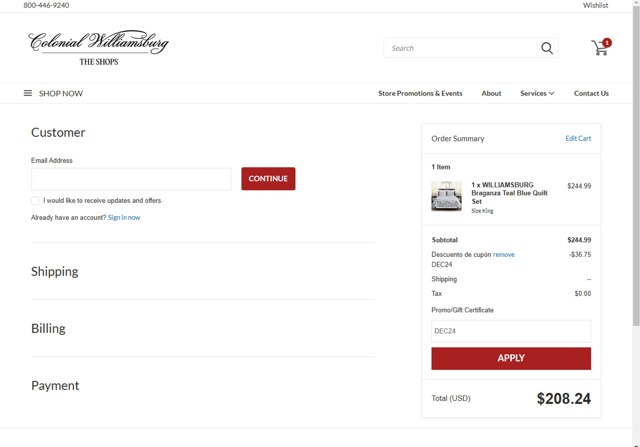Image resolution: width=640 pixels, height=447 pixels.
Task: Click the Customer section heading
Action: (x=58, y=132)
